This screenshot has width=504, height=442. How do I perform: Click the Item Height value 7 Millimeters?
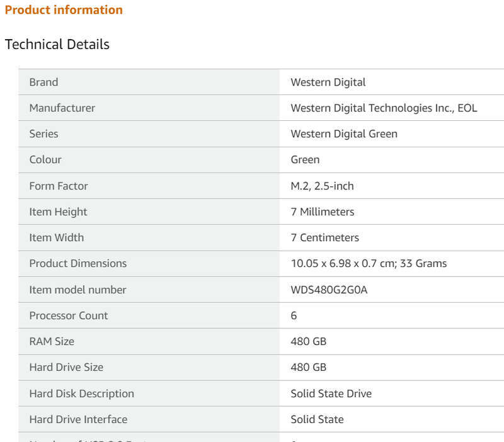click(322, 212)
